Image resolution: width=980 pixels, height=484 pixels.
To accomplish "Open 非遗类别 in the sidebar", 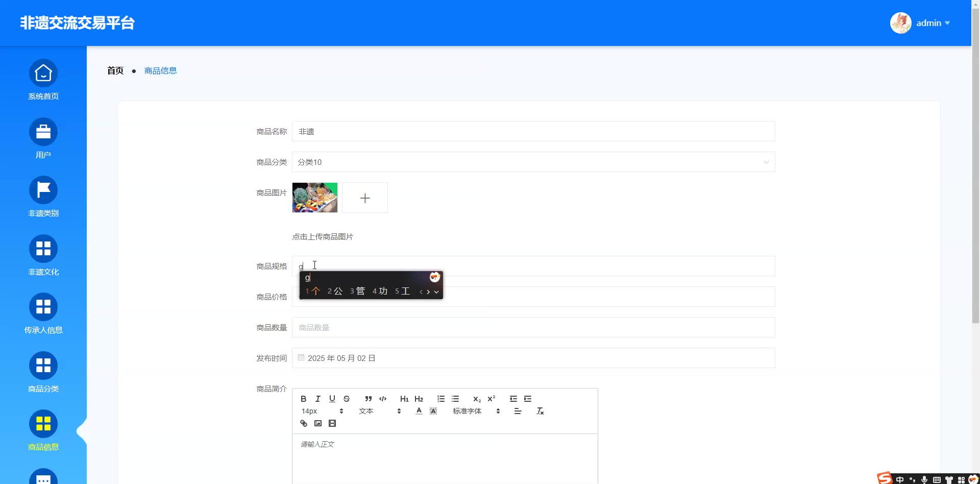I will (x=43, y=197).
